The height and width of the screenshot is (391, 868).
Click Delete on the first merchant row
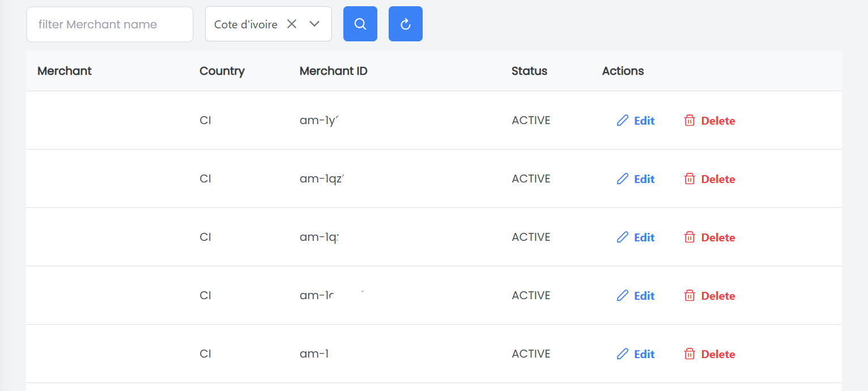(718, 120)
